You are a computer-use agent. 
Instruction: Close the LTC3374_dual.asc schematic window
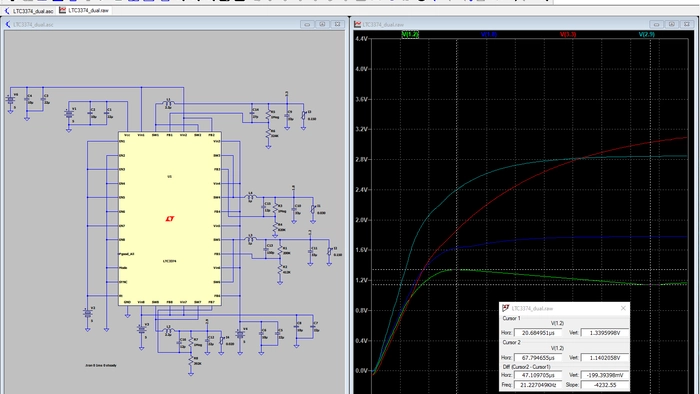(338, 24)
